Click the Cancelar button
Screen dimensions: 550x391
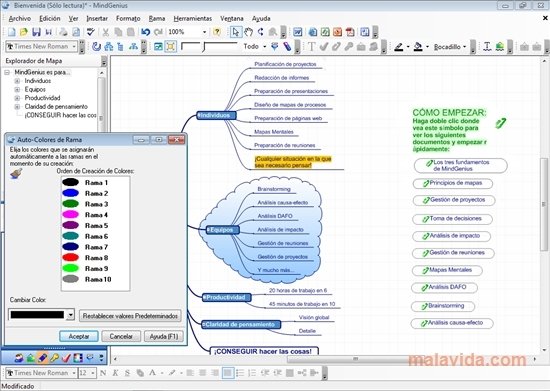pos(121,336)
